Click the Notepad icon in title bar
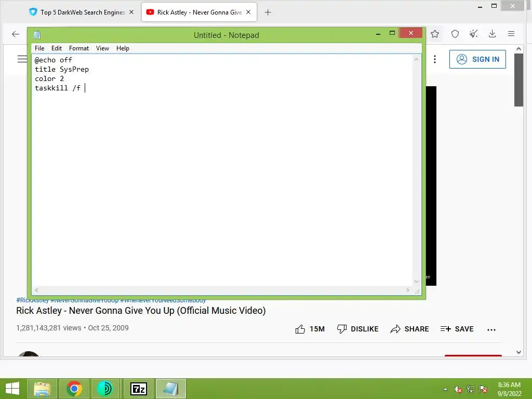 tap(37, 35)
